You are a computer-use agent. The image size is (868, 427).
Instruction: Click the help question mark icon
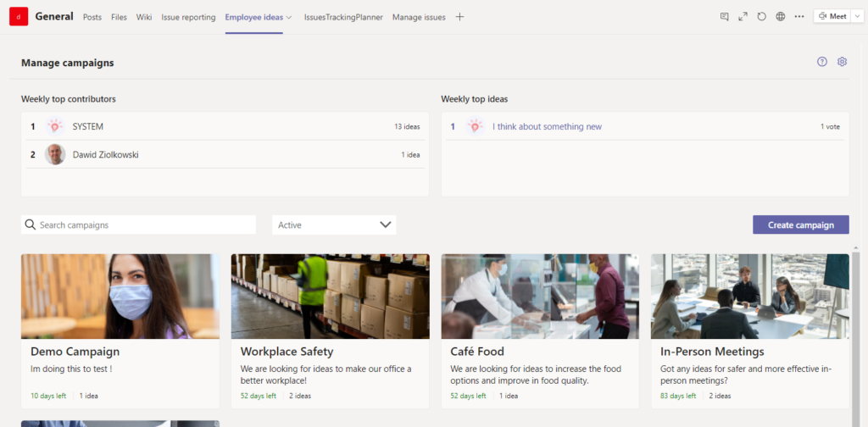pyautogui.click(x=821, y=62)
